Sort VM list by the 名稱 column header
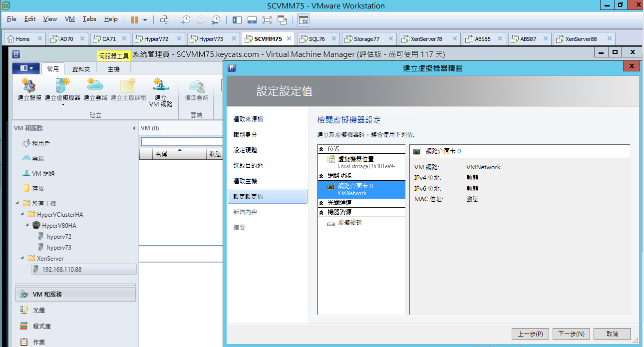The width and height of the screenshot is (644, 347). (179, 154)
